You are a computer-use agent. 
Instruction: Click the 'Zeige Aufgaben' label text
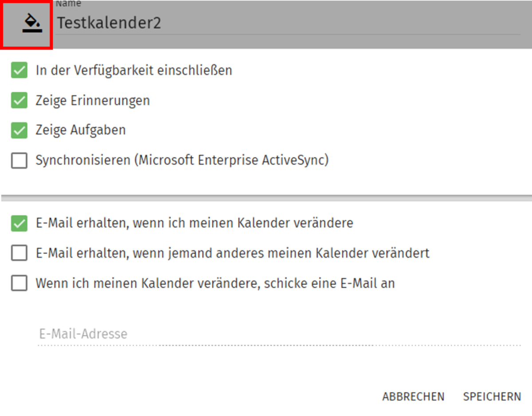[x=81, y=130]
